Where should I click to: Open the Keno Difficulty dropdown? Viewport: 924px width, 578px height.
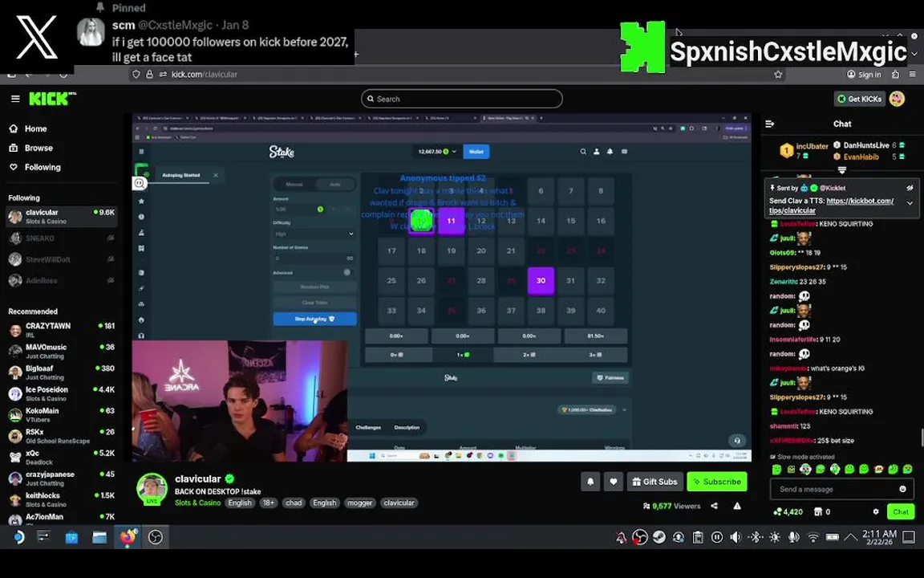pos(314,234)
